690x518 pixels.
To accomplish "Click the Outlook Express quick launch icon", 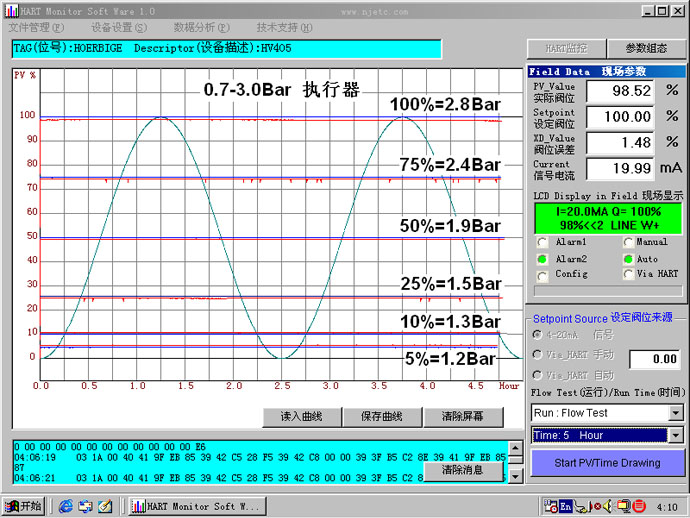I will pos(85,506).
